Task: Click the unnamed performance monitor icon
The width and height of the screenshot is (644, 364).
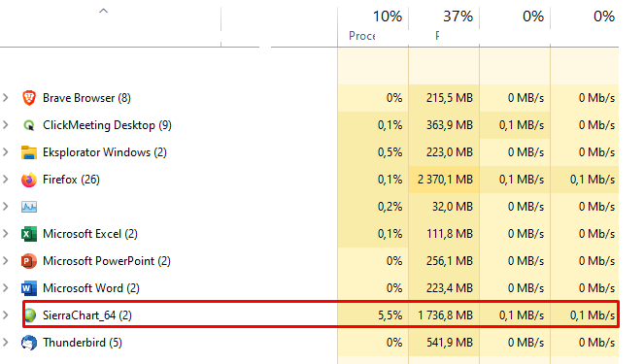Action: point(29,207)
